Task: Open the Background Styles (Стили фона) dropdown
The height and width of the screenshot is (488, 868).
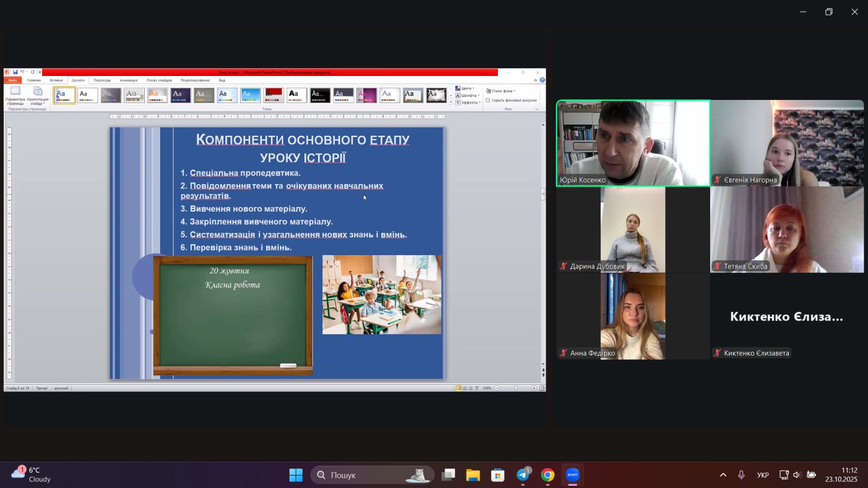Action: (x=501, y=91)
